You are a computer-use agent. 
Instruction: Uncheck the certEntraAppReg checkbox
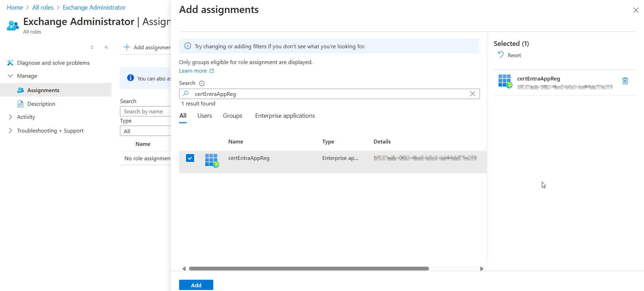(190, 158)
